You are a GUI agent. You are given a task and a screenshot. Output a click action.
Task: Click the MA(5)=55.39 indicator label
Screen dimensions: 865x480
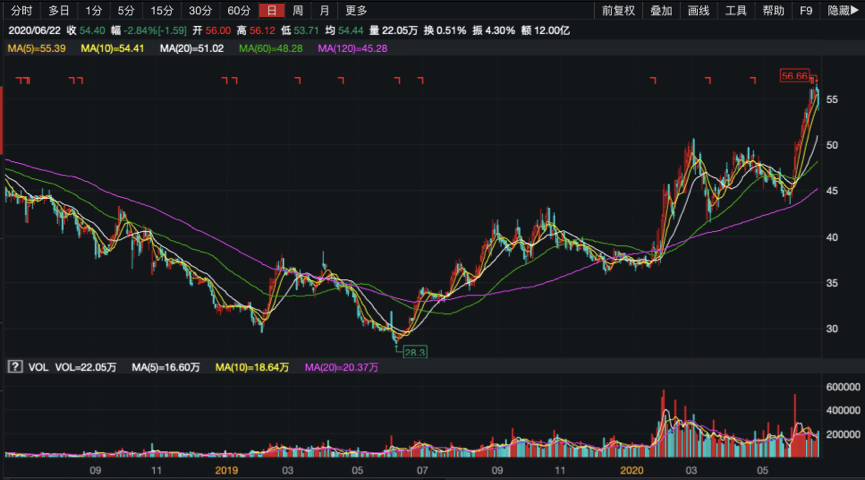click(37, 48)
